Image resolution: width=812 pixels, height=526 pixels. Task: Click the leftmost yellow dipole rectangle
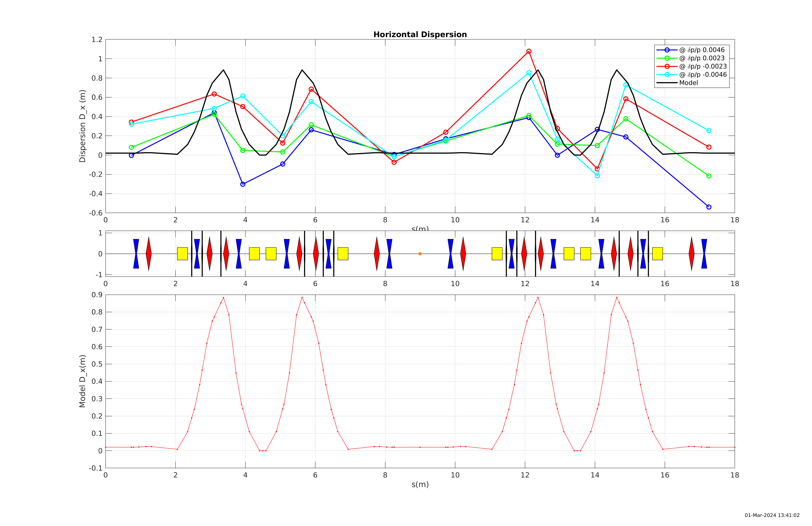(182, 254)
